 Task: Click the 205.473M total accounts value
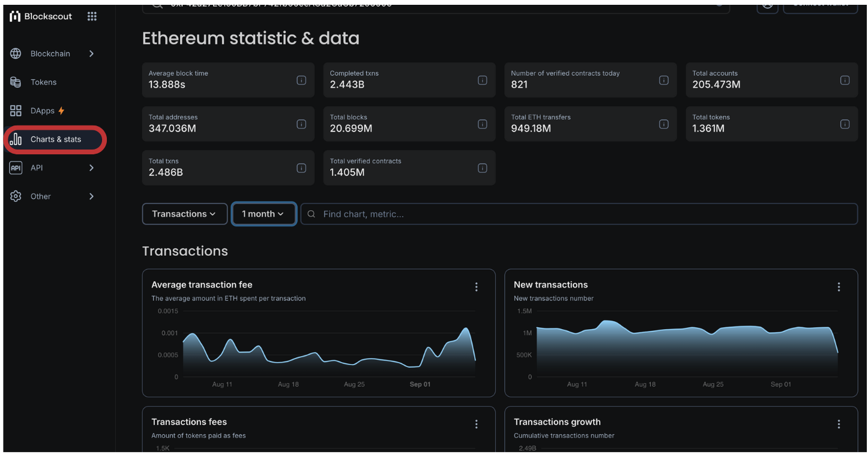(x=716, y=85)
